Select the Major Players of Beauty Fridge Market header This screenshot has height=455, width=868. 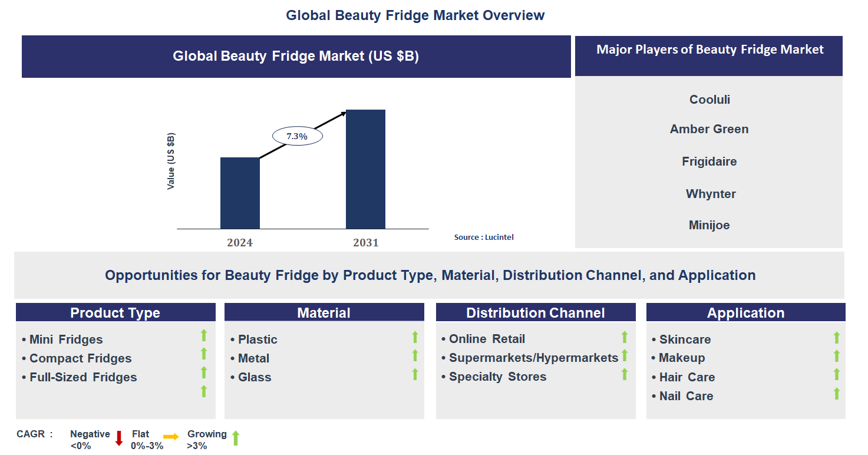(709, 50)
